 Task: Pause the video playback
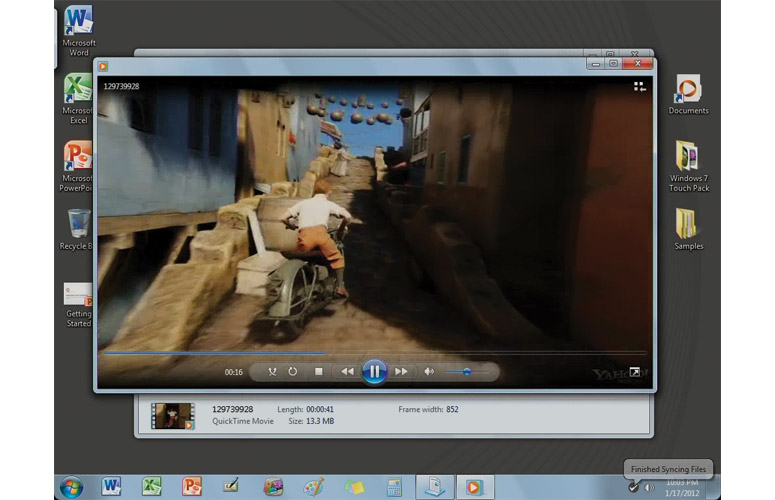(x=374, y=372)
